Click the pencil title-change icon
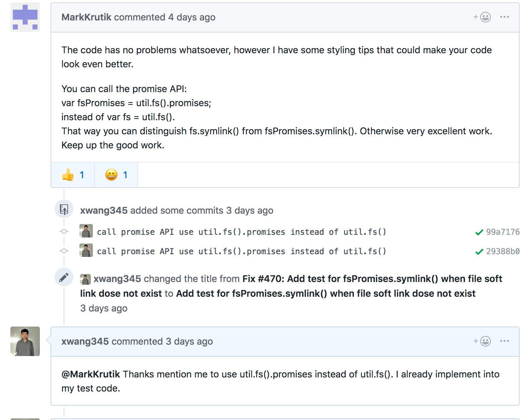The width and height of the screenshot is (526, 420). coord(64,277)
